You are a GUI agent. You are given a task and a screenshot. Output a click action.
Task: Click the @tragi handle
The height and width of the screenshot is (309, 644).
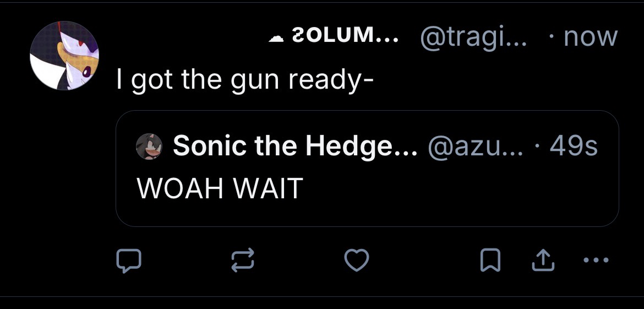coord(473,37)
